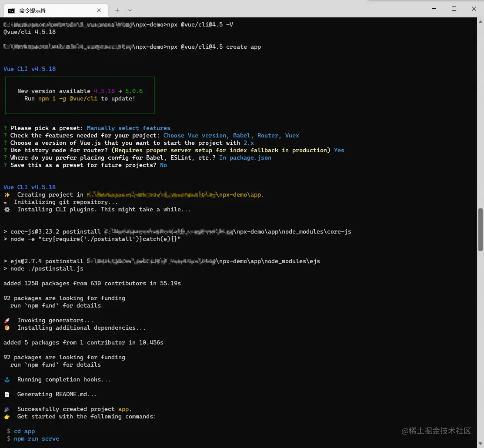Click the icon beside Initializing git repository

tap(5, 203)
